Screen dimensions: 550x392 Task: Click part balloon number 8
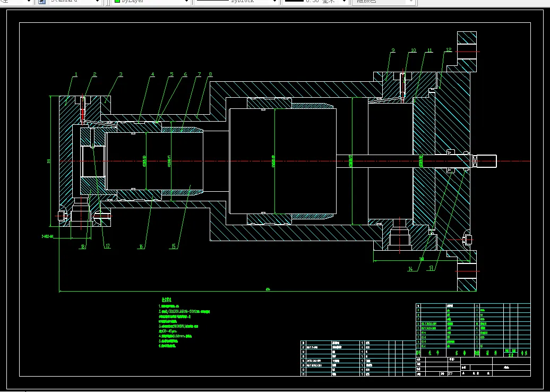click(x=210, y=74)
